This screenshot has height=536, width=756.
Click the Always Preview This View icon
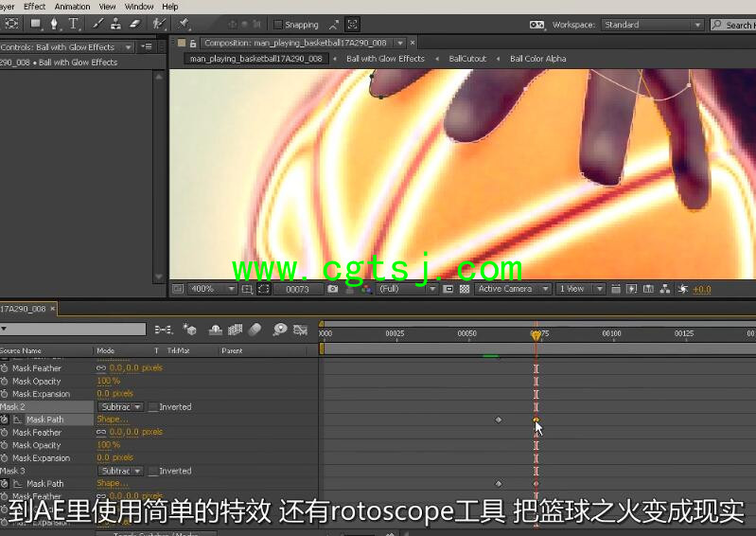(178, 289)
